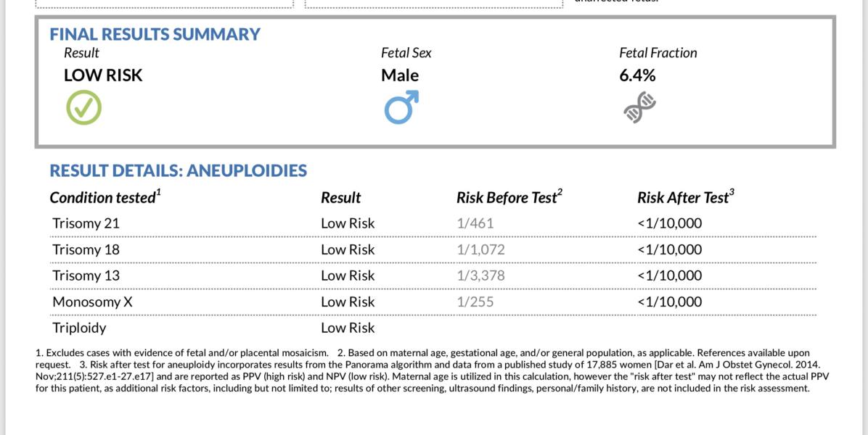Select the FINAL RESULTS SUMMARY heading
This screenshot has height=435, width=868.
[155, 34]
